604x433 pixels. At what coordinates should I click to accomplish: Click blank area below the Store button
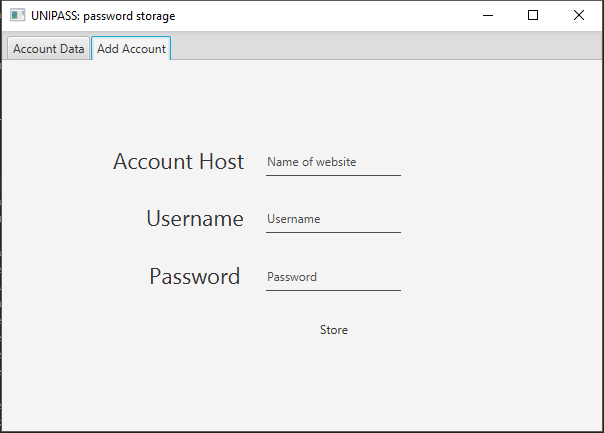[x=334, y=385]
